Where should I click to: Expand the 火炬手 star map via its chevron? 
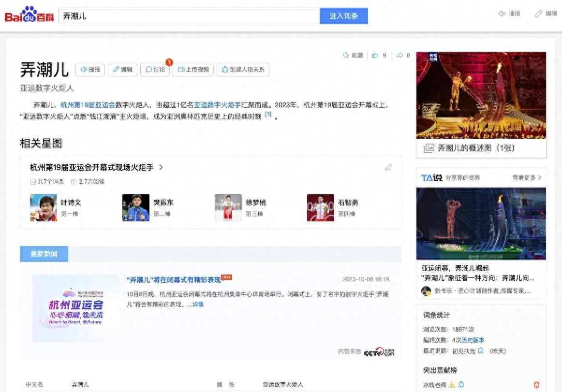pyautogui.click(x=162, y=167)
